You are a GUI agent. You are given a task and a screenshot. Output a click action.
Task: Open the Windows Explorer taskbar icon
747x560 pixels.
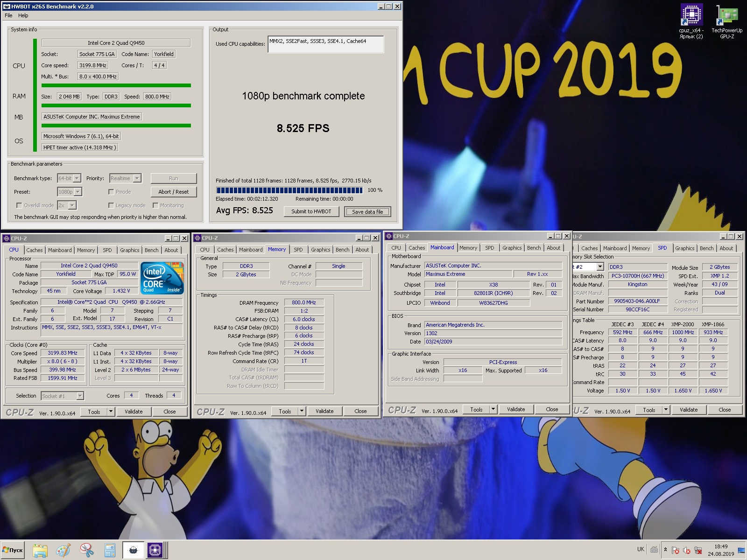coord(40,550)
